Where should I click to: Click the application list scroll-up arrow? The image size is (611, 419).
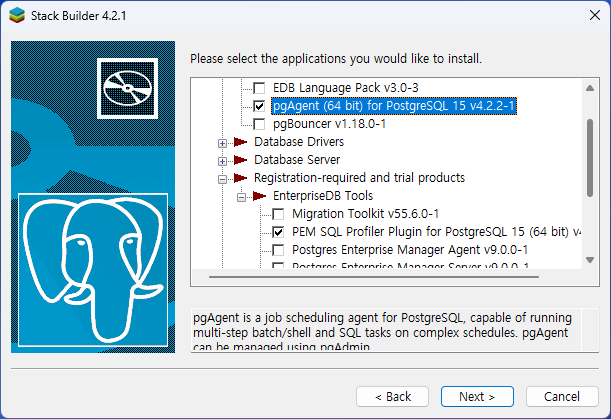(590, 88)
